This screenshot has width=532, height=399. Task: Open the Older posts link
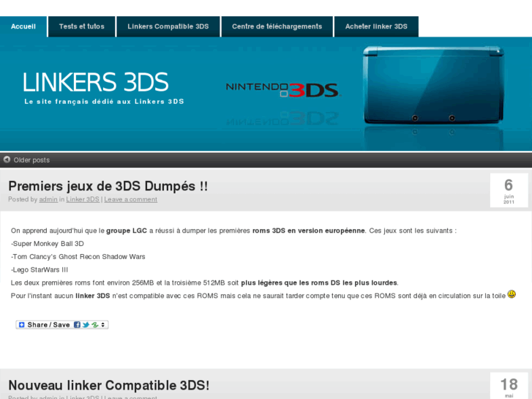31,160
